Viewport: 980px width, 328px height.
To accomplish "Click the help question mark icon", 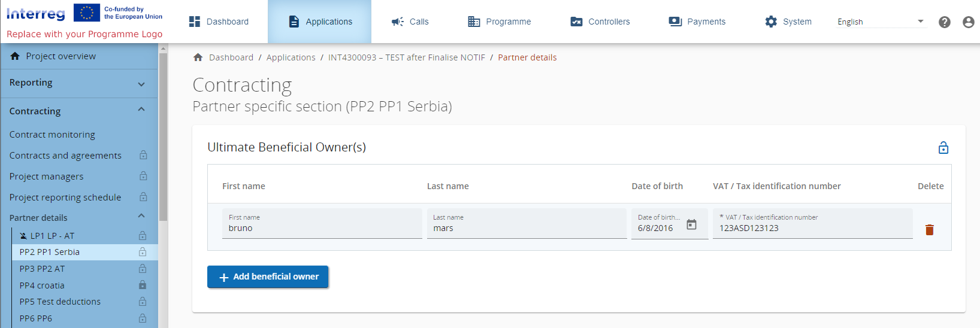I will tap(945, 22).
